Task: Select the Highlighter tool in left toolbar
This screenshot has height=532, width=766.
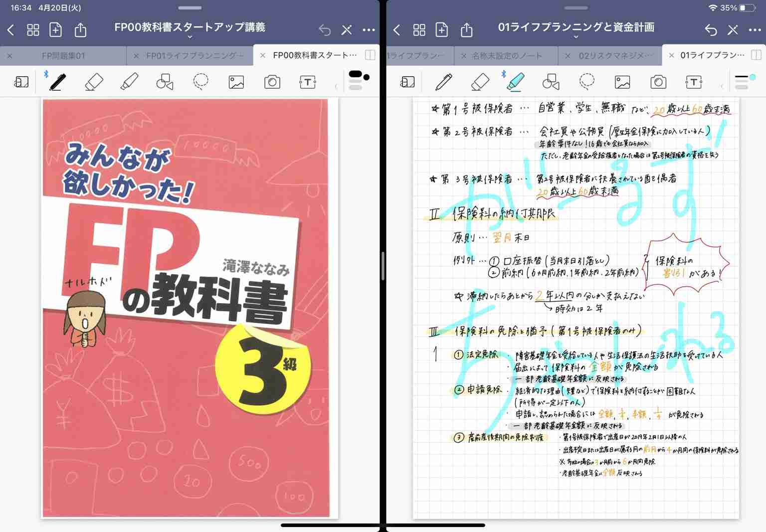Action: 130,82
